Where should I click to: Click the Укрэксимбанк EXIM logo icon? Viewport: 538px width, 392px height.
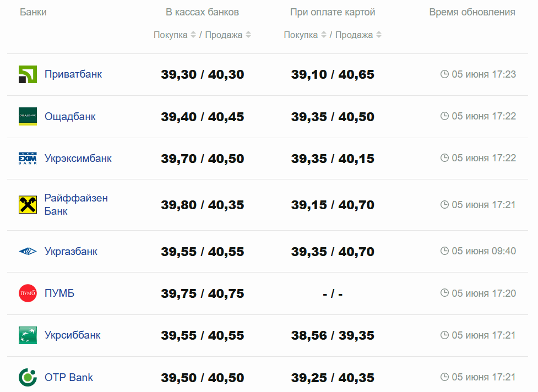click(28, 159)
